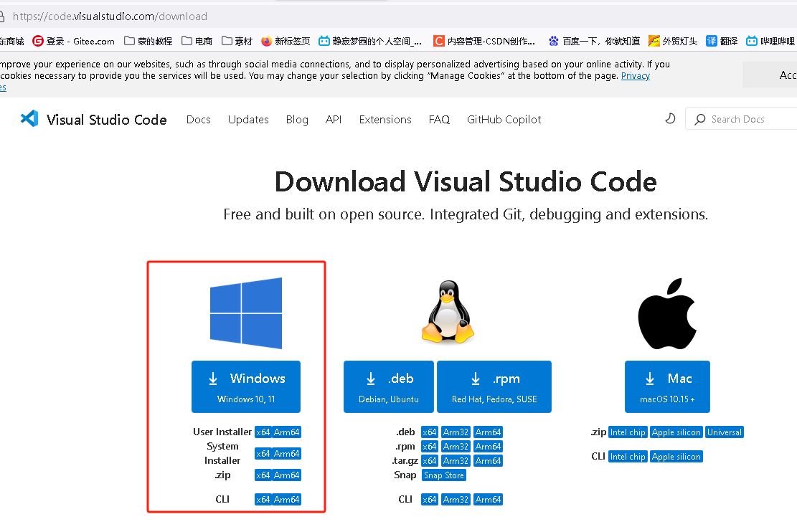Open the Blog menu item
797x532 pixels.
click(x=297, y=120)
